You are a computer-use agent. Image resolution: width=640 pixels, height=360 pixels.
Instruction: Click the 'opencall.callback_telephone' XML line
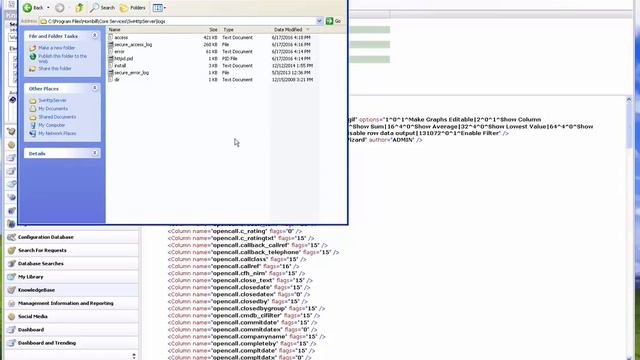click(253, 253)
